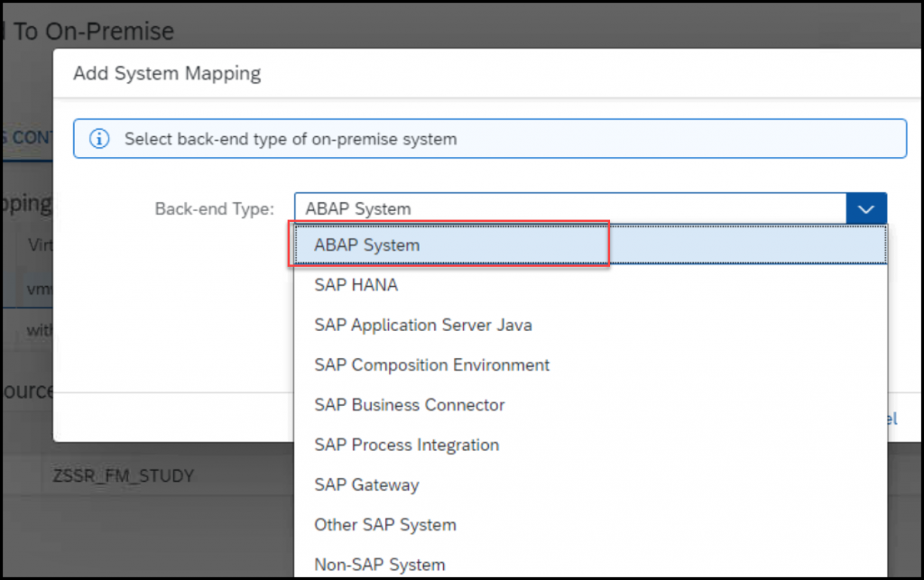This screenshot has height=580, width=924.
Task: Click the Back-end Type label
Action: tap(215, 209)
